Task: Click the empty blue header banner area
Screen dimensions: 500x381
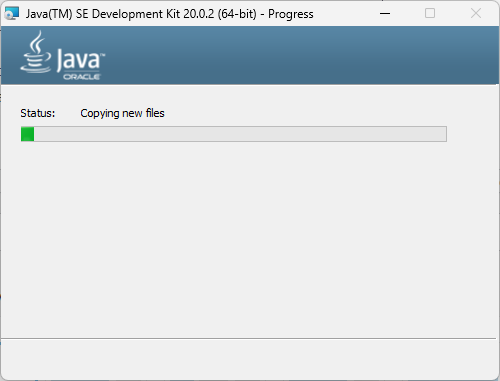Action: [300, 55]
